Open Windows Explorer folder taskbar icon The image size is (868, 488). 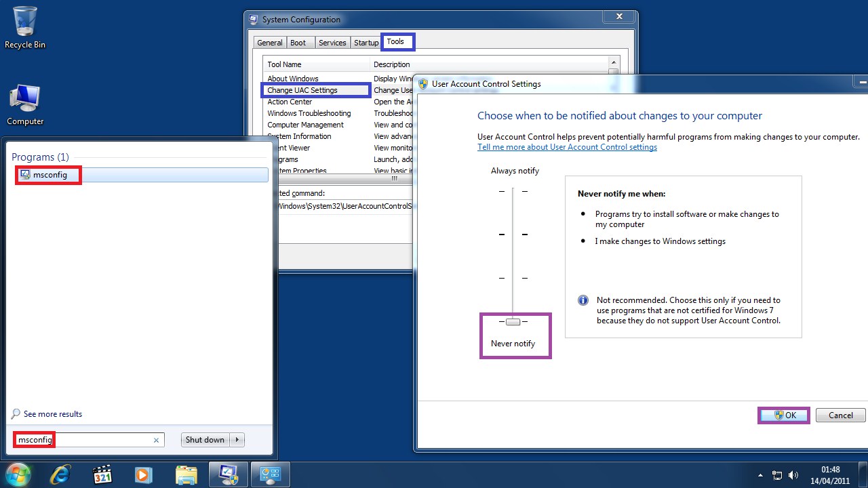[186, 474]
